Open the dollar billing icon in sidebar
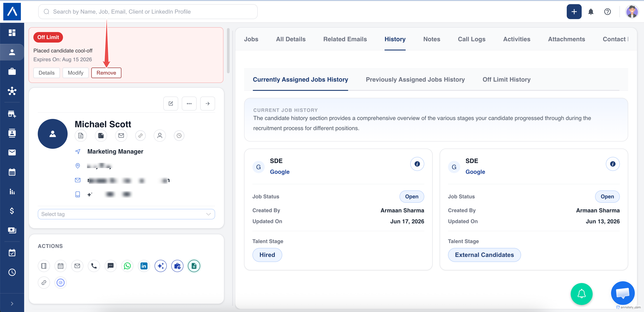This screenshot has width=644, height=312. (12, 211)
